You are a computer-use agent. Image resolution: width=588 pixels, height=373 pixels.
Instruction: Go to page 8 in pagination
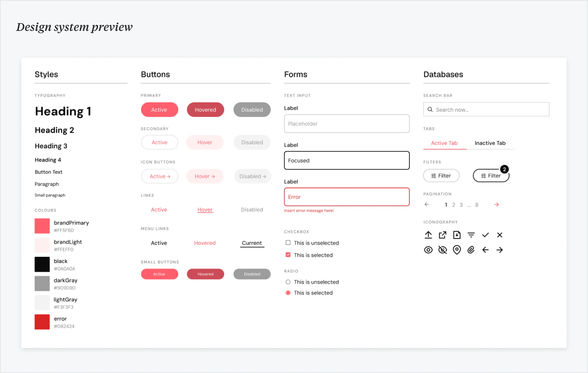pyautogui.click(x=477, y=205)
